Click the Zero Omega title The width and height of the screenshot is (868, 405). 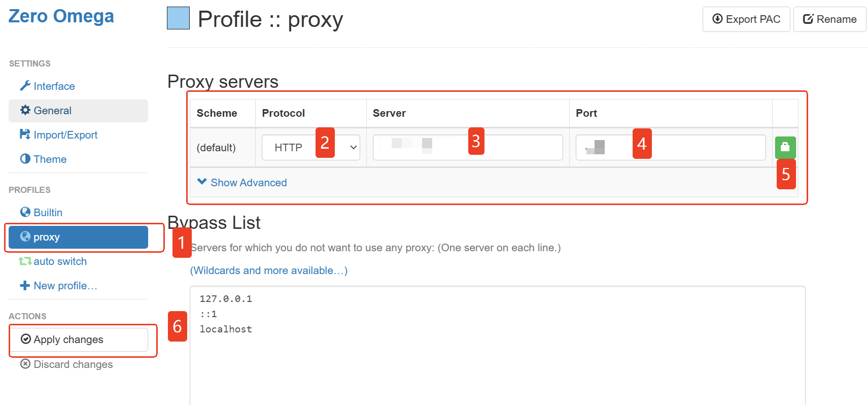(x=61, y=16)
